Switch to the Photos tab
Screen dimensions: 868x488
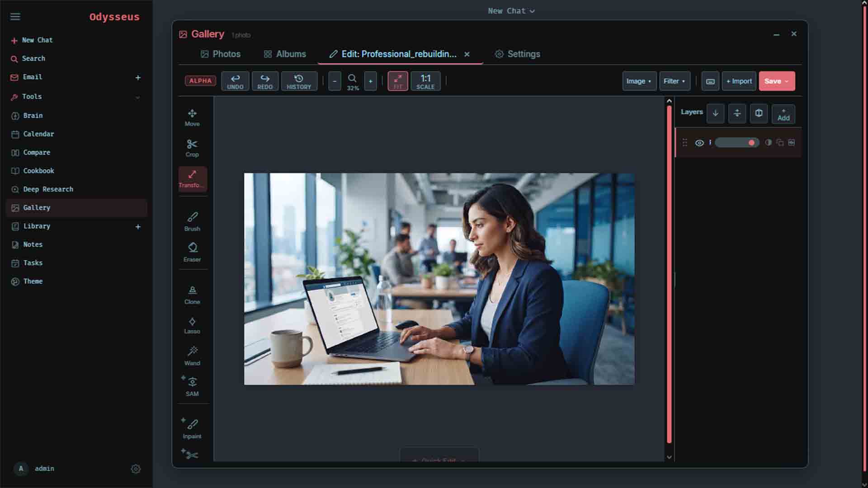[221, 54]
